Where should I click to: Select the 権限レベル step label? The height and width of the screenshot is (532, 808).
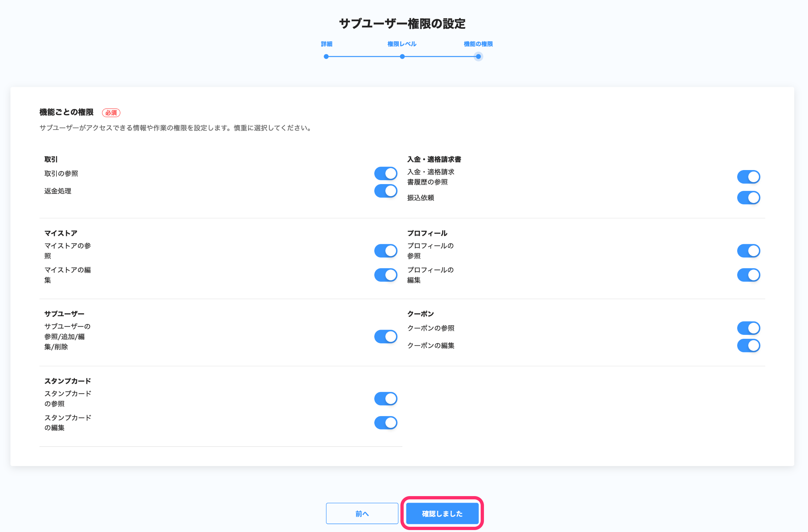402,44
